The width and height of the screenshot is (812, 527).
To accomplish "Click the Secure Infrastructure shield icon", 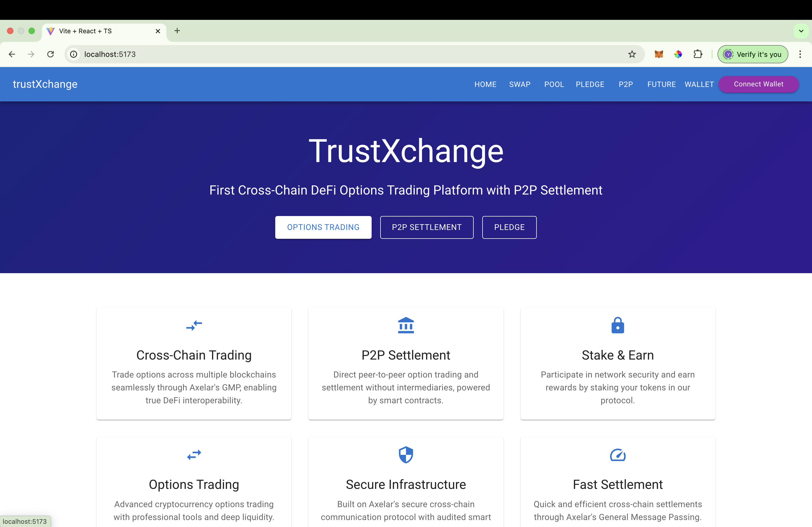I will (406, 455).
